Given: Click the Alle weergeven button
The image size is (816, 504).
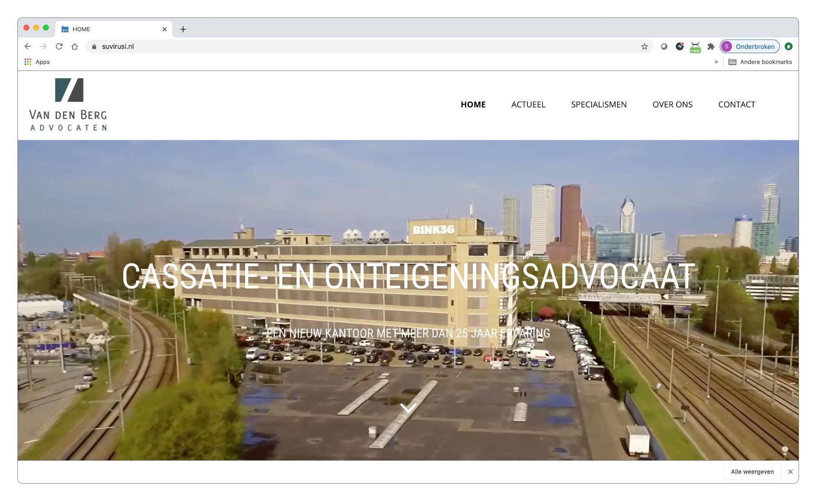Looking at the screenshot, I should click(x=752, y=472).
